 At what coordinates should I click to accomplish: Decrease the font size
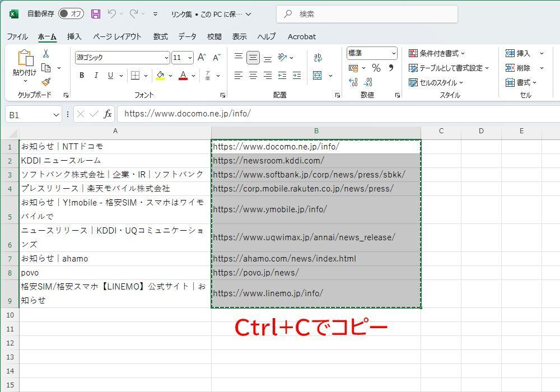(x=216, y=58)
